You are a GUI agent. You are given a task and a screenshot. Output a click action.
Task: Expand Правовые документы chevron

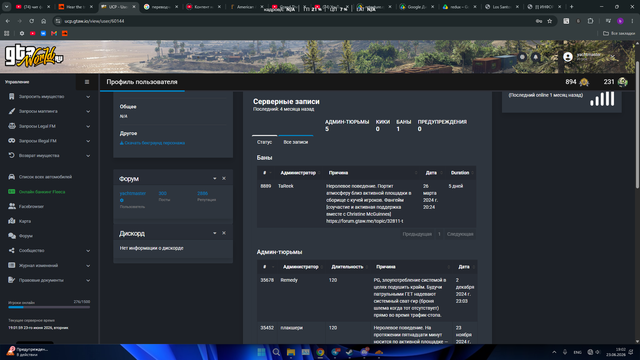88,280
